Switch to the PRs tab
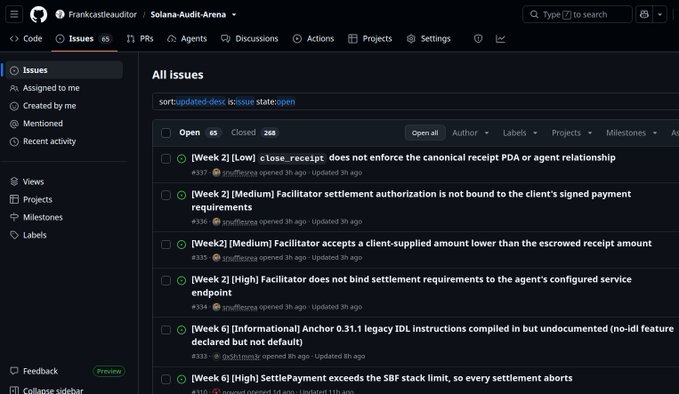The width and height of the screenshot is (679, 394). click(140, 39)
